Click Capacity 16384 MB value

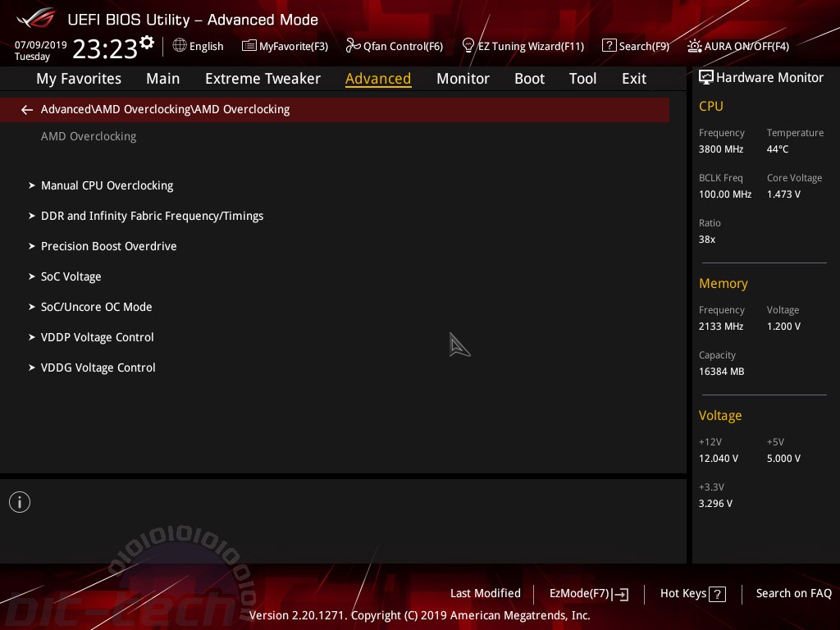click(721, 372)
